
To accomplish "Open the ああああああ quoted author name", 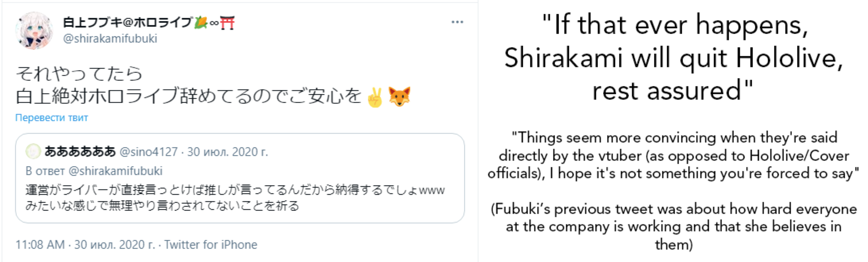I will point(80,152).
